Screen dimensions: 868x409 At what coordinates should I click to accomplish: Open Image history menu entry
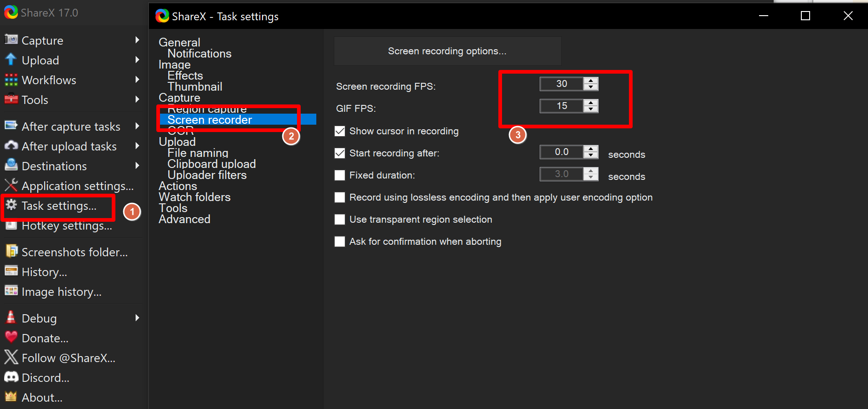62,292
